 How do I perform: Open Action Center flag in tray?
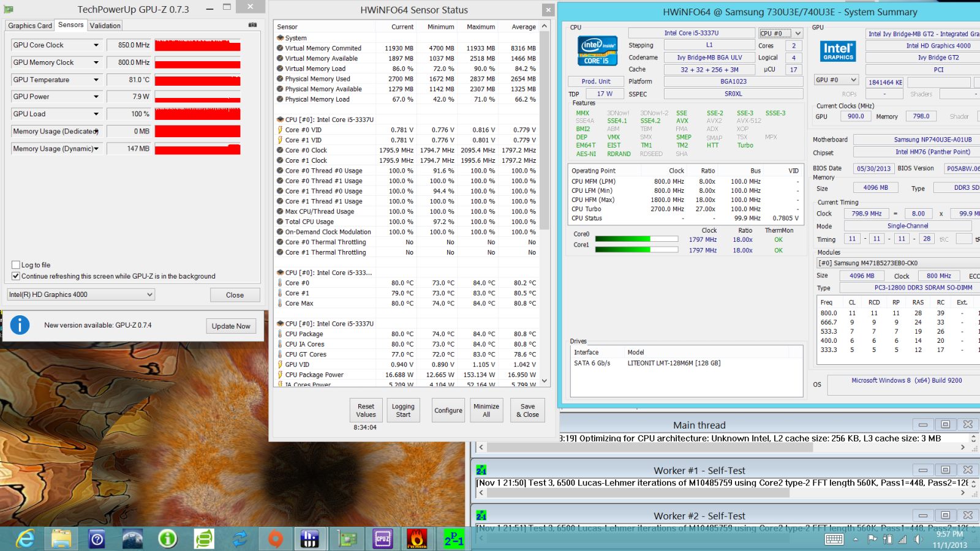(872, 539)
